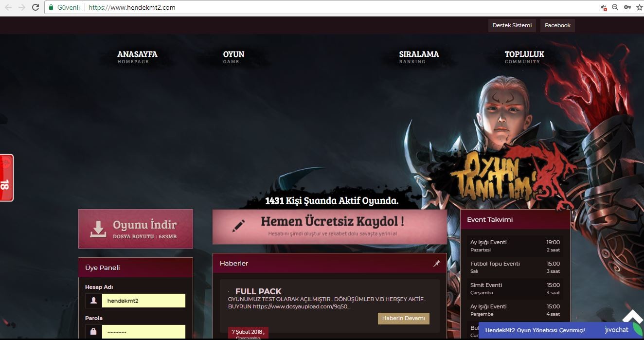Click the Oyunu İndir download button
The image size is (644, 340).
coord(136,229)
